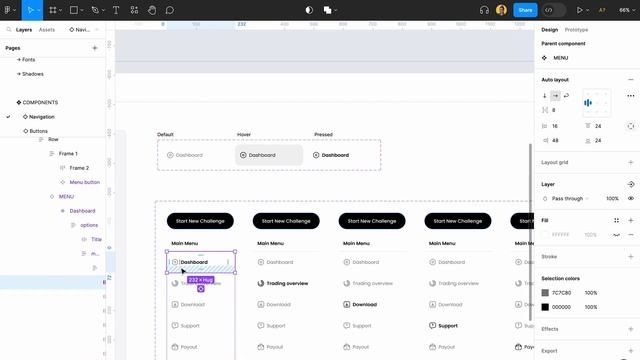
Task: Open the Figma main menu icon
Action: click(x=7, y=10)
